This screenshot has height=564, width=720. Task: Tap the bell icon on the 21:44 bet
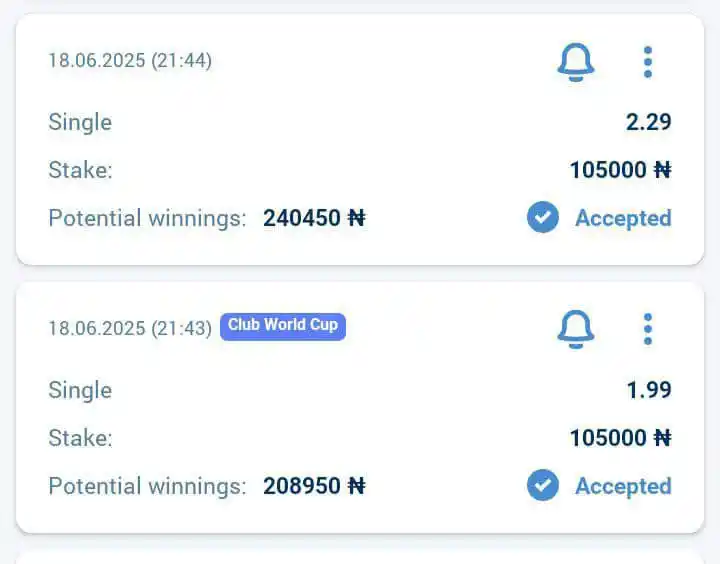(576, 62)
